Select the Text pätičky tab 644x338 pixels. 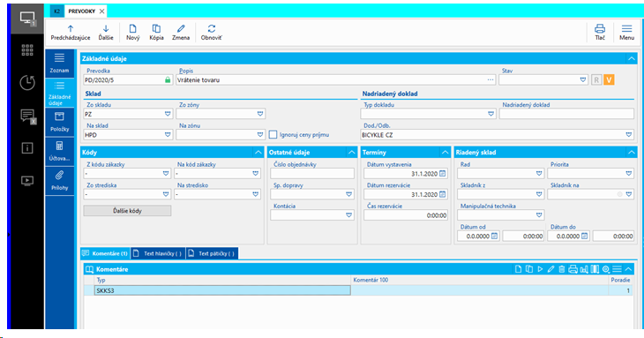pos(212,253)
